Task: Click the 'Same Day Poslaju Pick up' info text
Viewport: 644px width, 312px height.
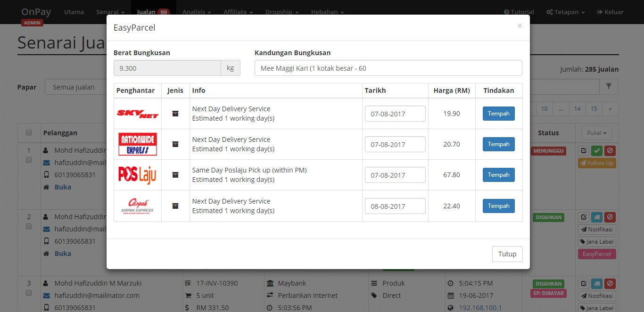Action: click(x=249, y=170)
